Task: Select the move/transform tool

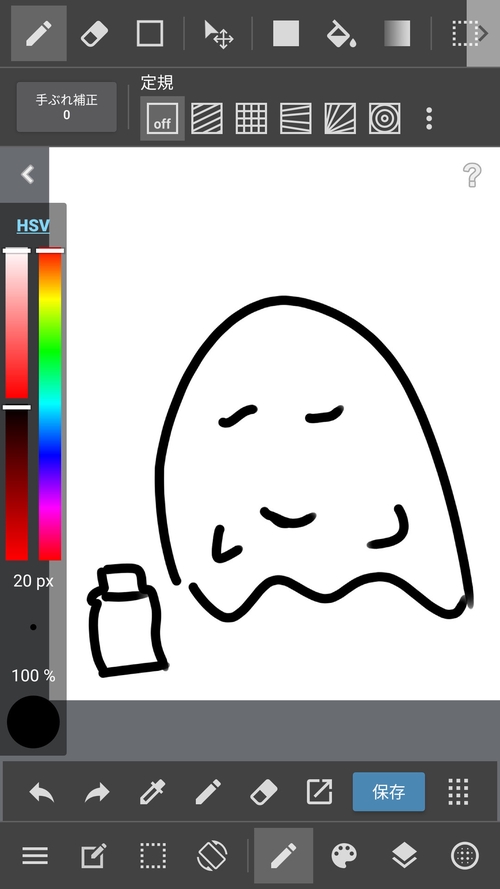Action: click(218, 33)
